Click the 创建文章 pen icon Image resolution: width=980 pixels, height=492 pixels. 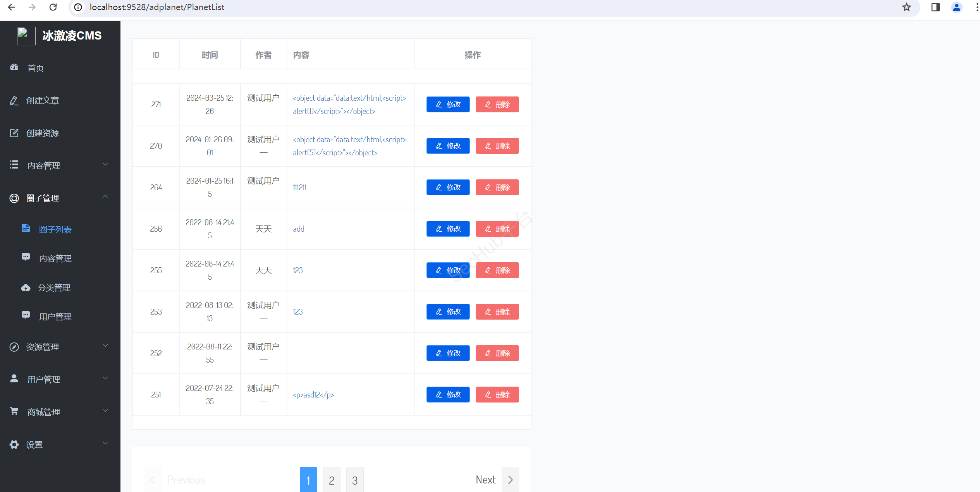(14, 100)
